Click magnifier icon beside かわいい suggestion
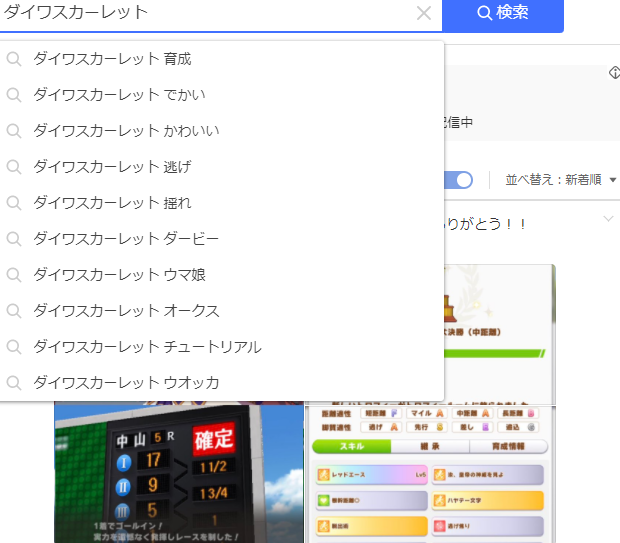Viewport: 620px width, 543px height. click(14, 131)
